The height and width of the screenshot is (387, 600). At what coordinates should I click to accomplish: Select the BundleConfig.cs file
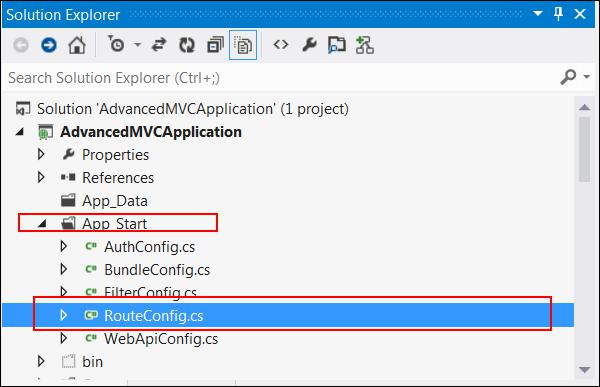(157, 270)
